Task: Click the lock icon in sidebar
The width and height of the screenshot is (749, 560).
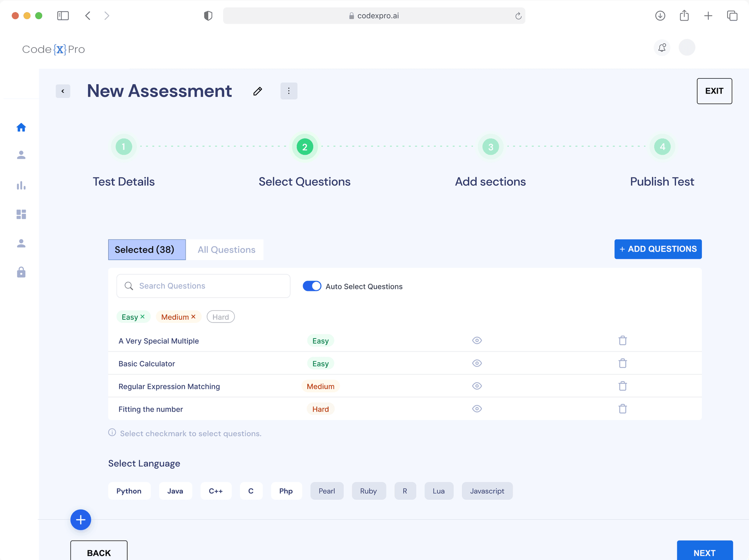Action: point(21,272)
